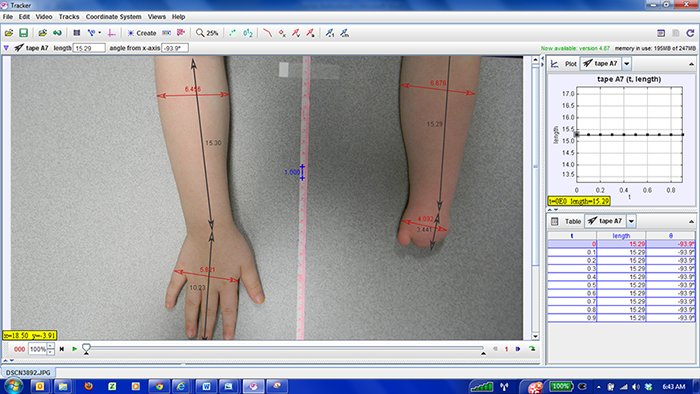Click the Table view chooser icon
The height and width of the screenshot is (394, 700).
(554, 221)
